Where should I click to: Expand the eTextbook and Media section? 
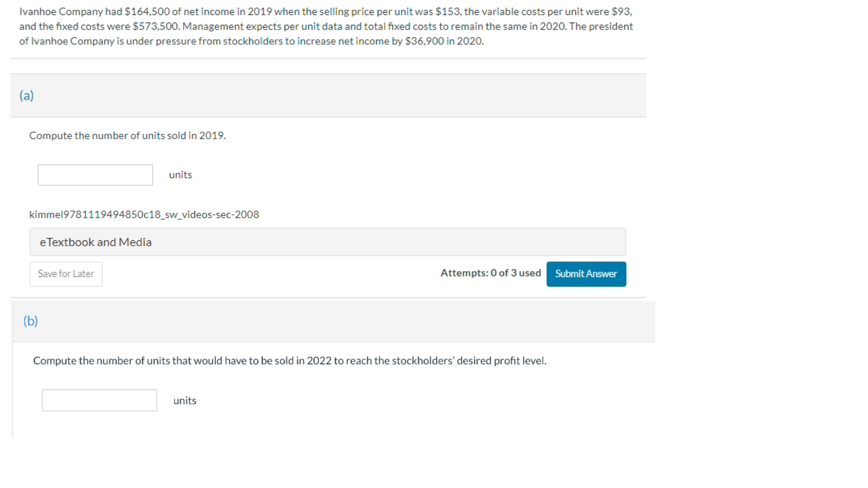[328, 242]
